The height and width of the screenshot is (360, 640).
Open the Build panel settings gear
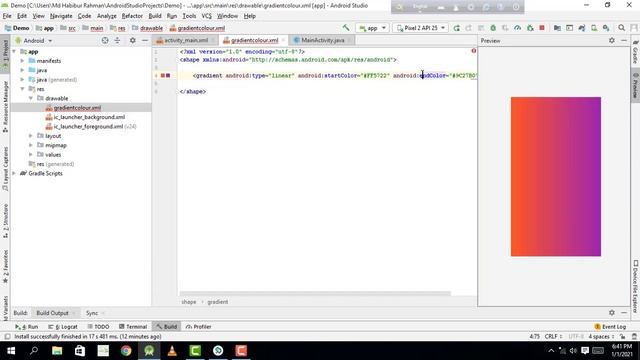[611, 313]
